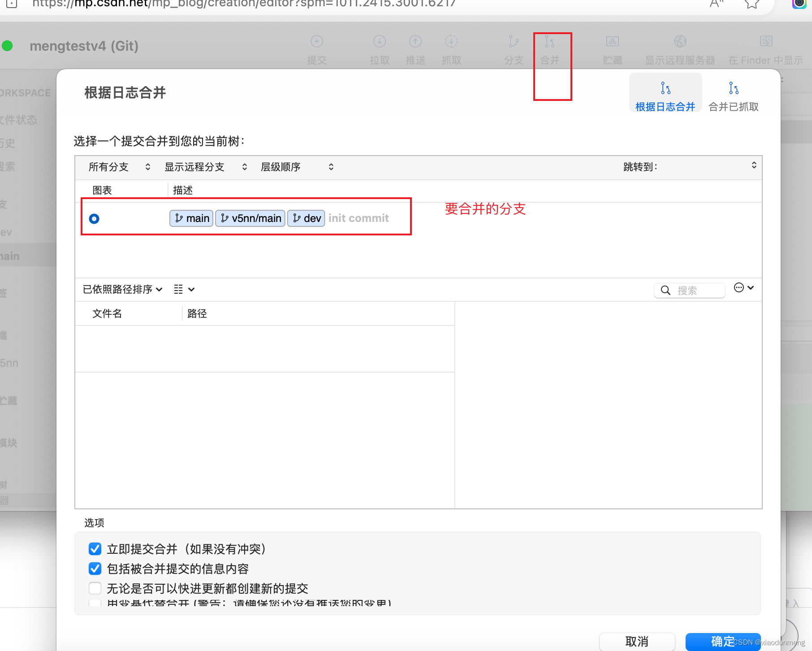Click the 图表 column header

[x=102, y=190]
